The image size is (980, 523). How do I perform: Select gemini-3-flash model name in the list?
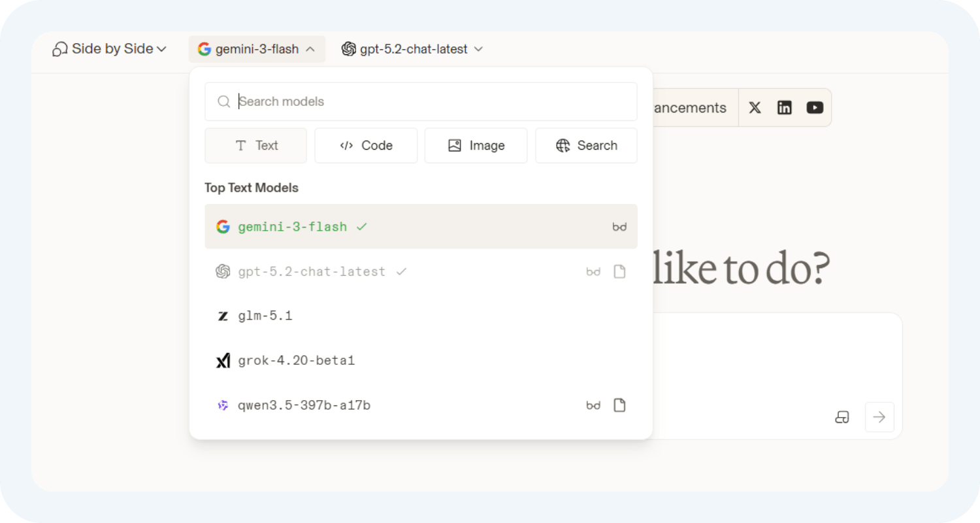(x=293, y=227)
